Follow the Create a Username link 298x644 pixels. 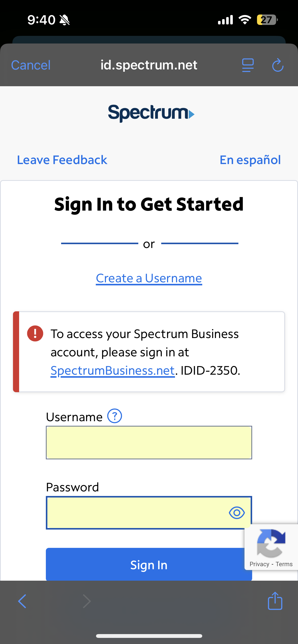click(x=149, y=278)
